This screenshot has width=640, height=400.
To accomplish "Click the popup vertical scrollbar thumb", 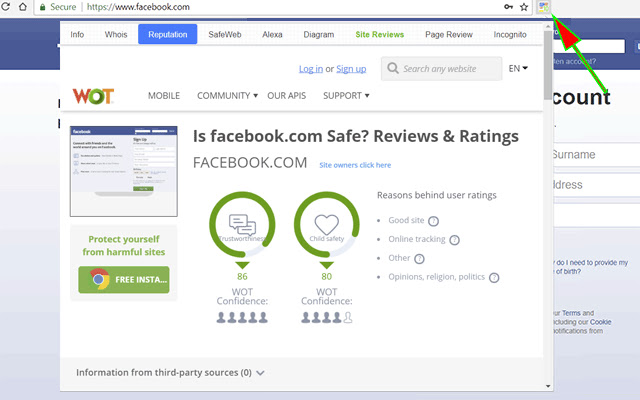I will pyautogui.click(x=548, y=65).
